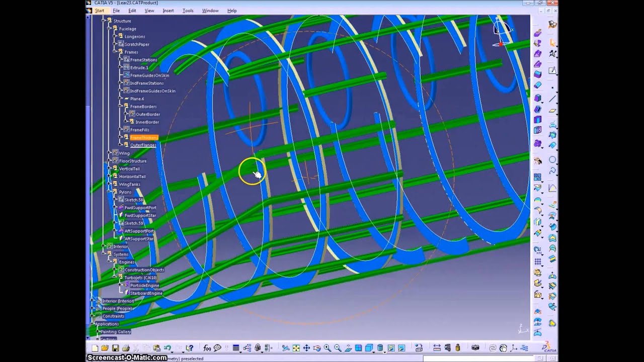Select IndFrameStations tree item

click(x=147, y=83)
